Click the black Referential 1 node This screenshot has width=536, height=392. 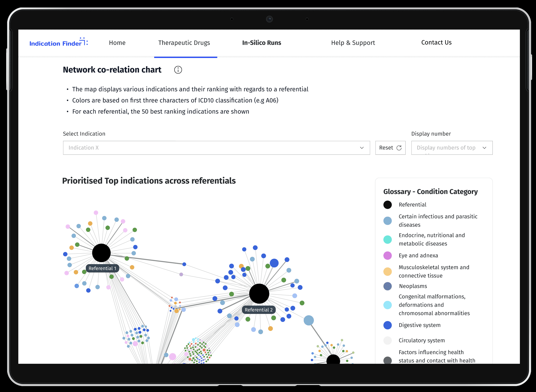(101, 253)
